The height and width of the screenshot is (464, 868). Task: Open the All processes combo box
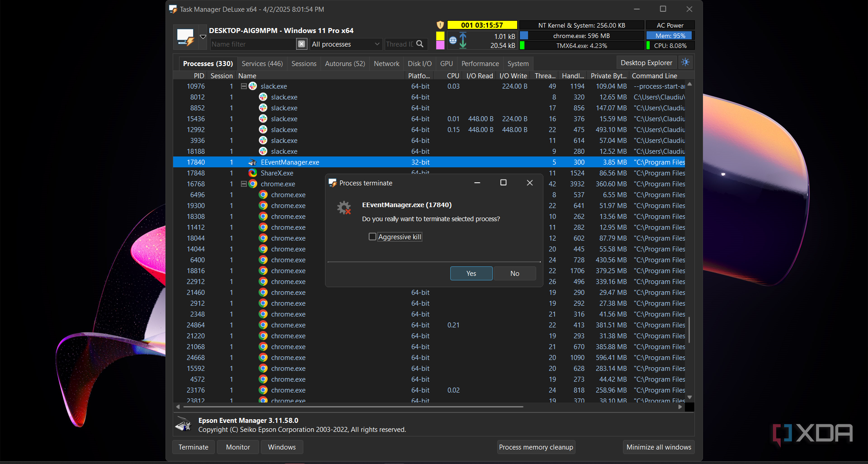coord(346,44)
